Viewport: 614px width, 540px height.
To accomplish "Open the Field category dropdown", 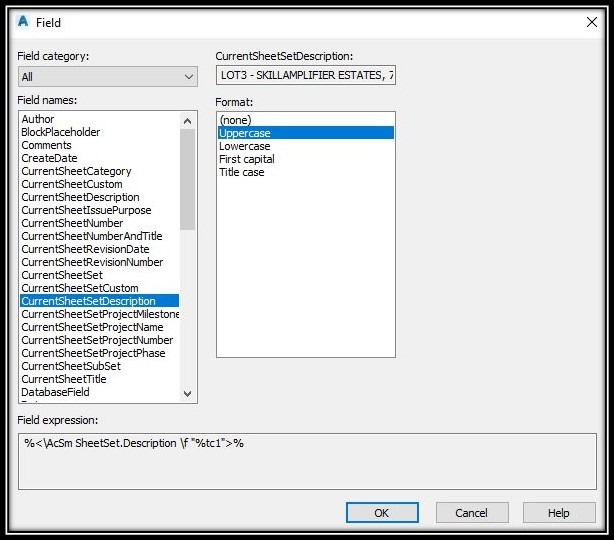I will point(108,77).
